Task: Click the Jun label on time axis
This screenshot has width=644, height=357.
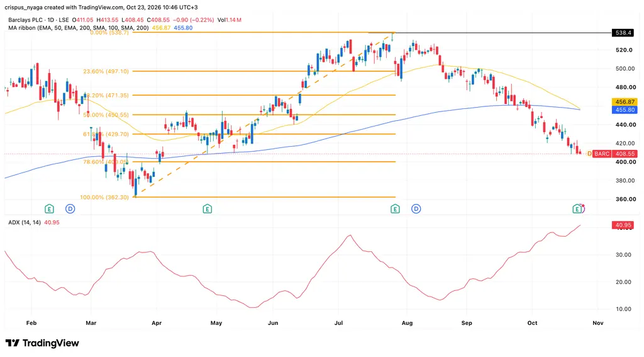Action: tap(273, 323)
